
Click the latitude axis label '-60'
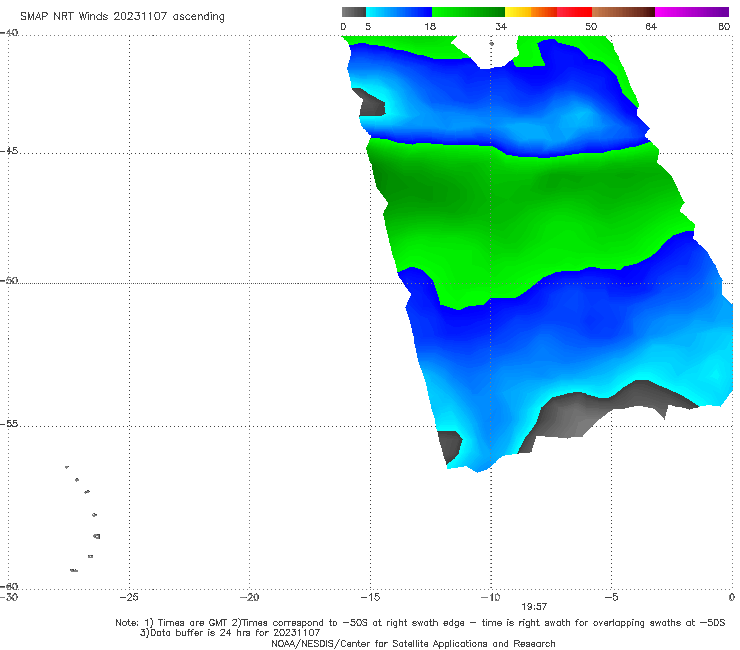(9, 586)
